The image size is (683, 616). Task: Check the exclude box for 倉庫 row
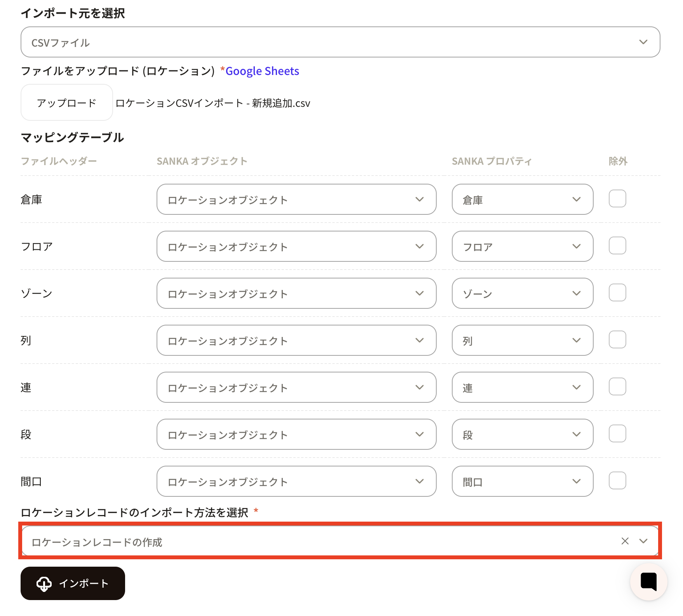(x=617, y=198)
